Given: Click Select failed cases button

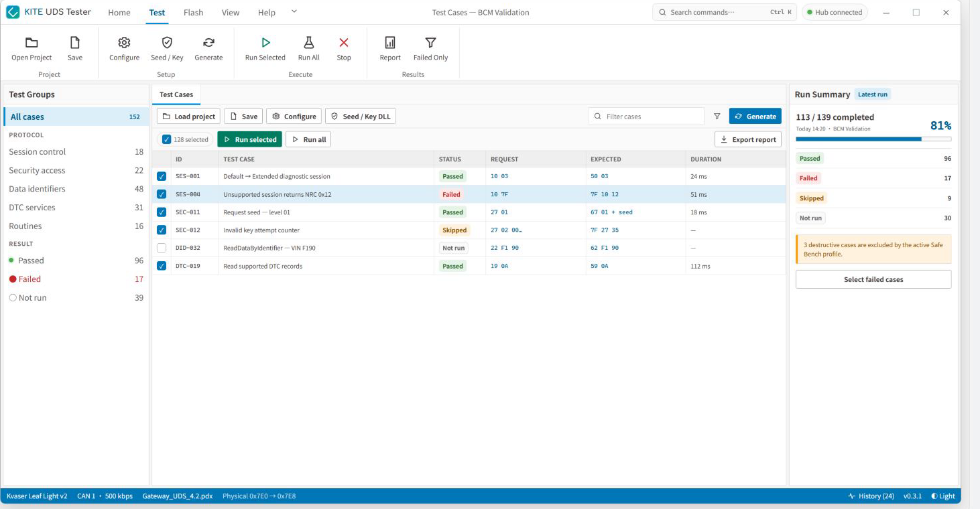Looking at the screenshot, I should tap(873, 279).
